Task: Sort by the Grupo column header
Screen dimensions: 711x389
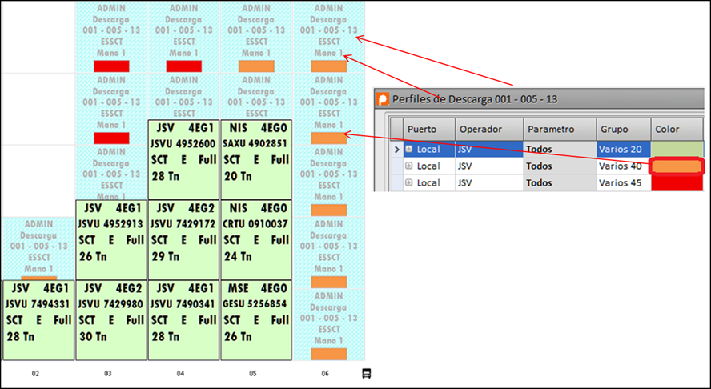Action: pyautogui.click(x=623, y=129)
